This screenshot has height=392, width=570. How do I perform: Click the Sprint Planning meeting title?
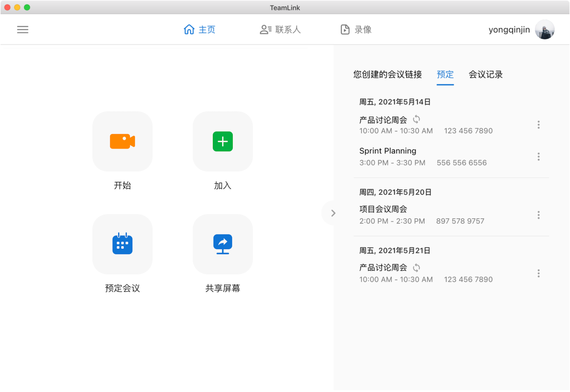(x=388, y=151)
